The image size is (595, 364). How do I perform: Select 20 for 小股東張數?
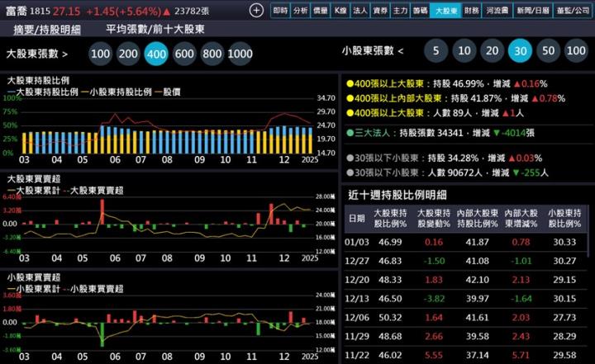click(x=492, y=51)
